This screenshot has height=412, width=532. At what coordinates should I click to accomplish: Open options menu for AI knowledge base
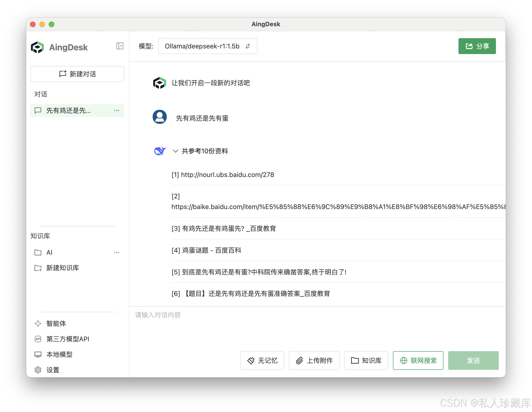(x=116, y=253)
